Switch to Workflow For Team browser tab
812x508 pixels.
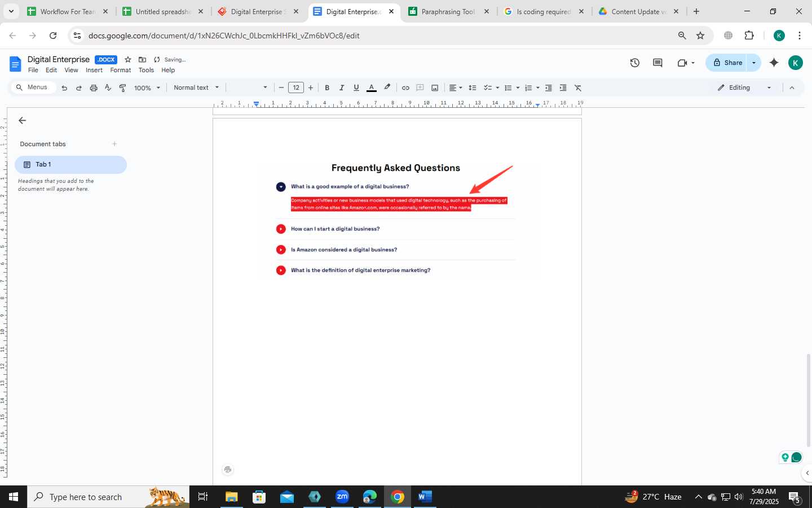(68, 11)
